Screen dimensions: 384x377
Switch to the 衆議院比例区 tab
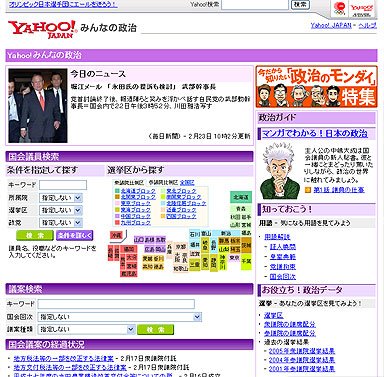[x=129, y=183]
